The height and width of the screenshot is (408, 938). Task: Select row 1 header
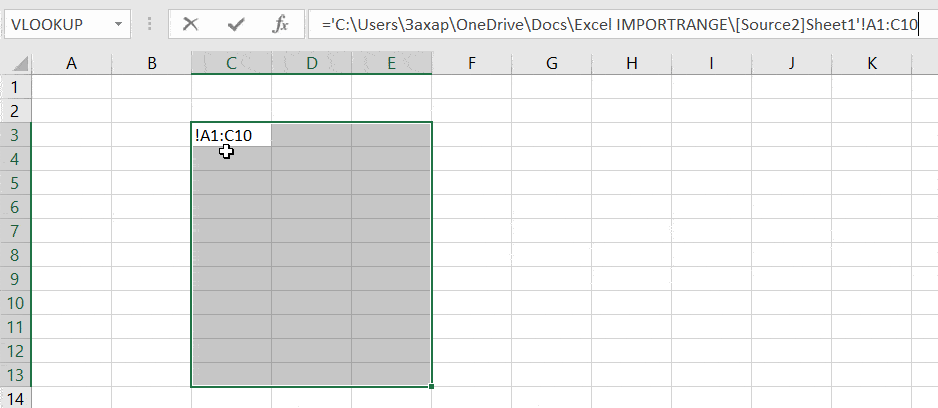point(15,87)
